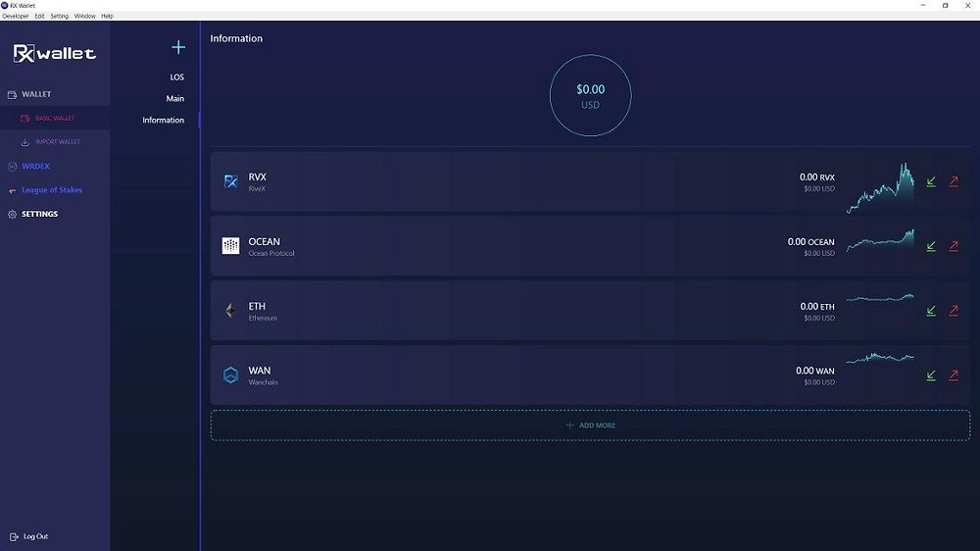Open the Help menu
Viewport: 980px width, 551px height.
(107, 17)
